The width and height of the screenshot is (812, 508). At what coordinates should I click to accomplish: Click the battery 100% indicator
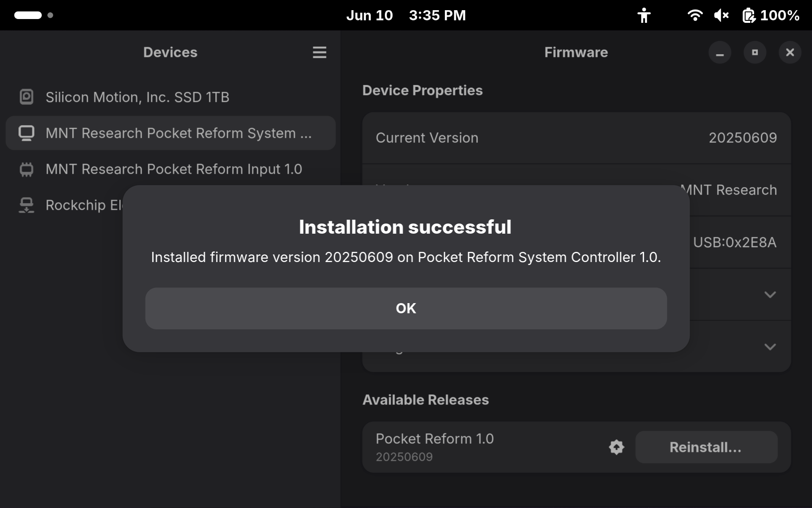point(771,15)
